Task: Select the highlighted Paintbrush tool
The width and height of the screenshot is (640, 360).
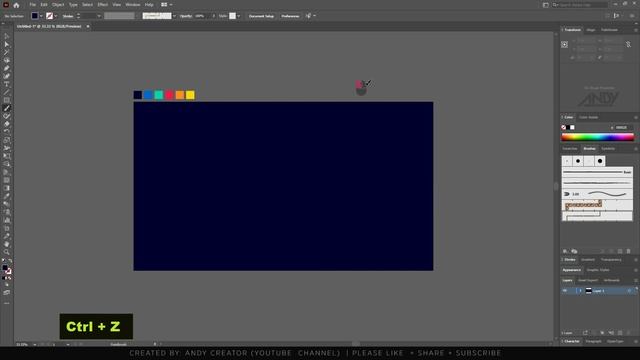Action: point(7,108)
